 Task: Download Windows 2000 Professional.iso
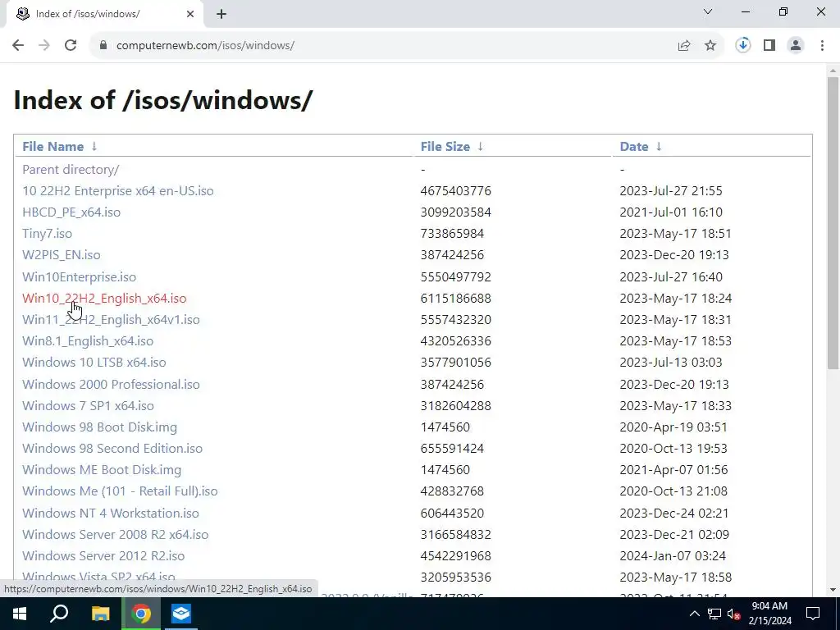(111, 384)
